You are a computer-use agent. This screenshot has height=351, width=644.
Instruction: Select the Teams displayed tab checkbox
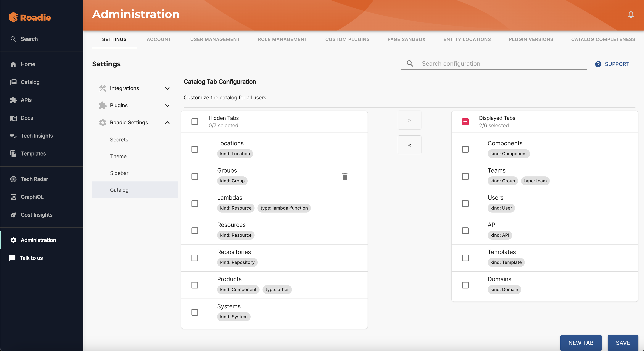[x=465, y=176]
